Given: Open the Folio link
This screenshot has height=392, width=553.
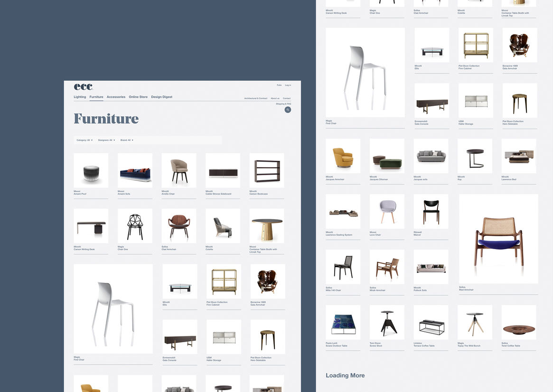Looking at the screenshot, I should click(x=279, y=85).
